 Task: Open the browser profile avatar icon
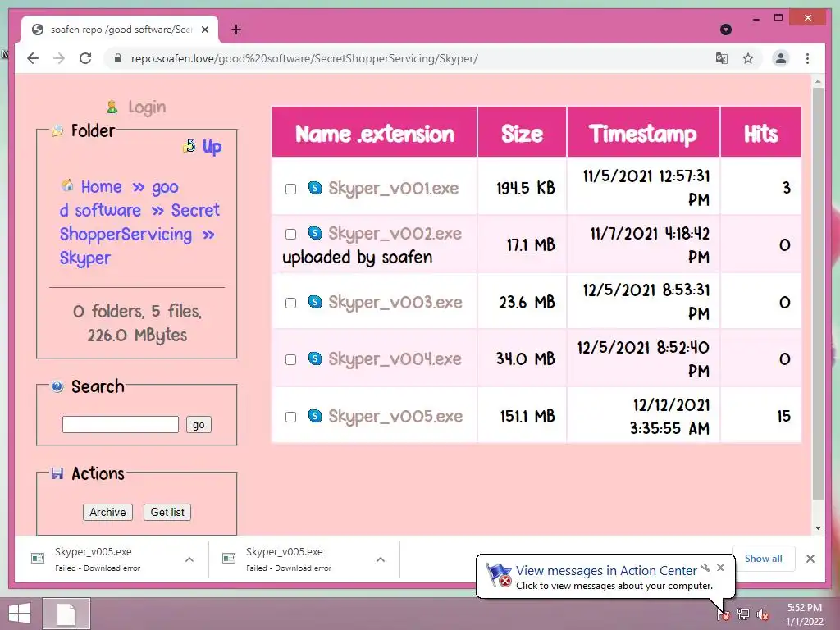(781, 58)
